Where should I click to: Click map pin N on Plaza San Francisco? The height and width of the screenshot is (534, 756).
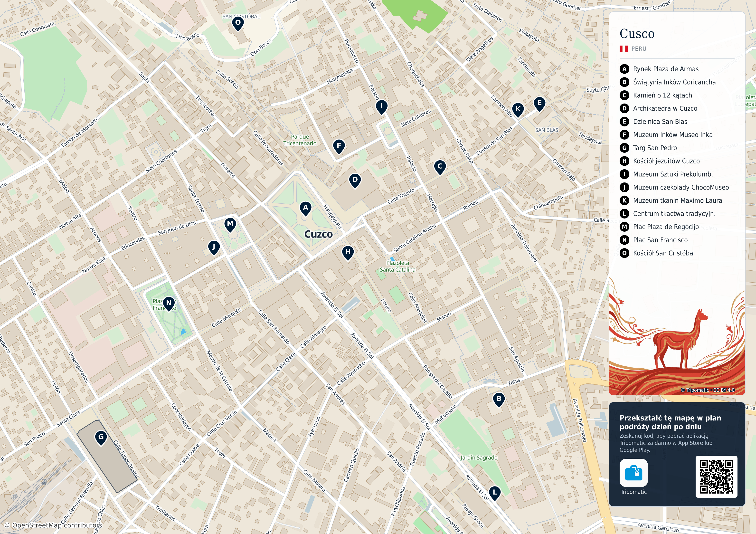click(x=169, y=304)
